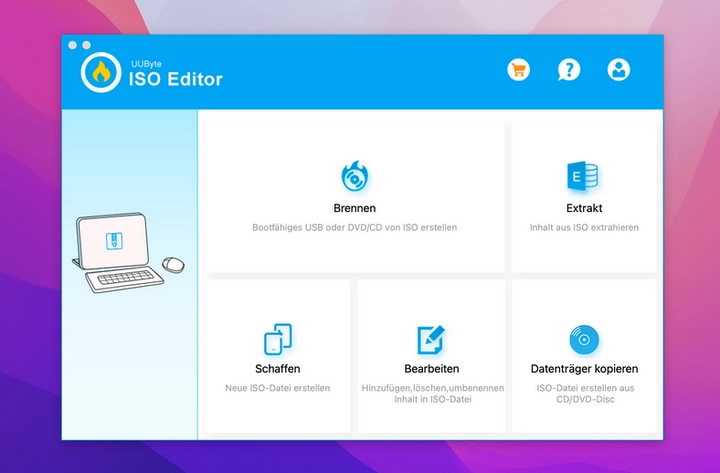The height and width of the screenshot is (473, 720).
Task: Click 'Inhalt aus ISO extrahieren' description
Action: (584, 227)
